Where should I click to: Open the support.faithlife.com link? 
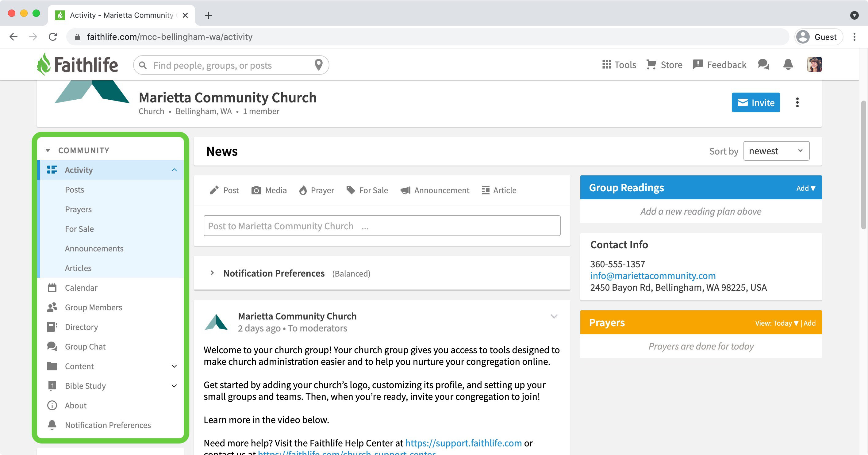(463, 443)
